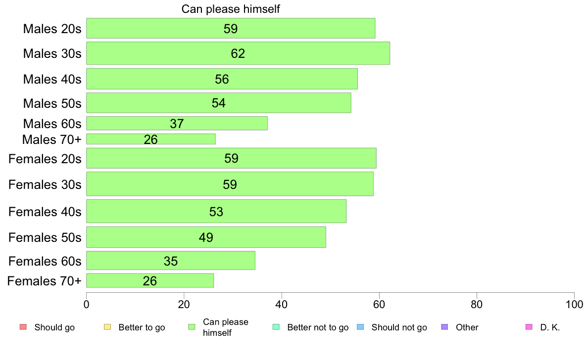Viewport: 588px width, 364px height.
Task: Click the Should not go legend swatch
Action: pos(360,327)
